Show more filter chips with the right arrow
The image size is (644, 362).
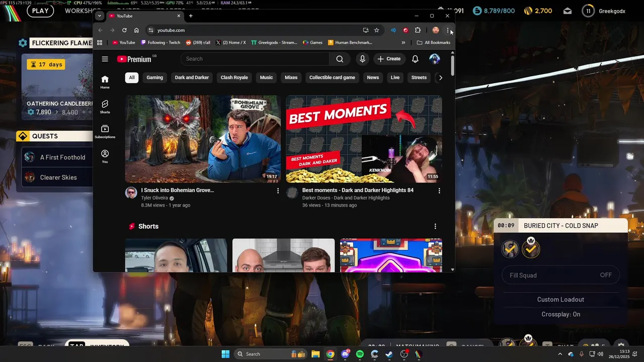coord(441,77)
